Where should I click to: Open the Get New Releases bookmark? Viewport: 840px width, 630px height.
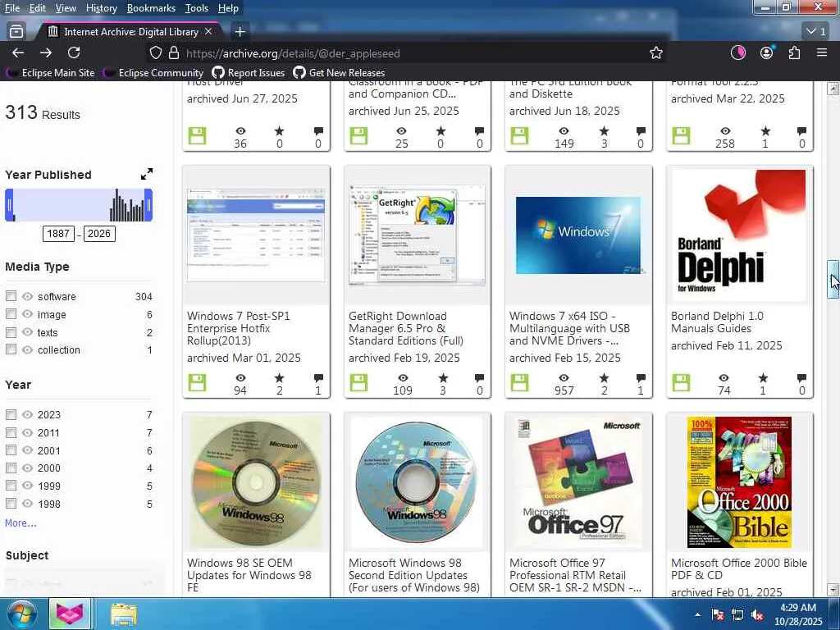[339, 73]
